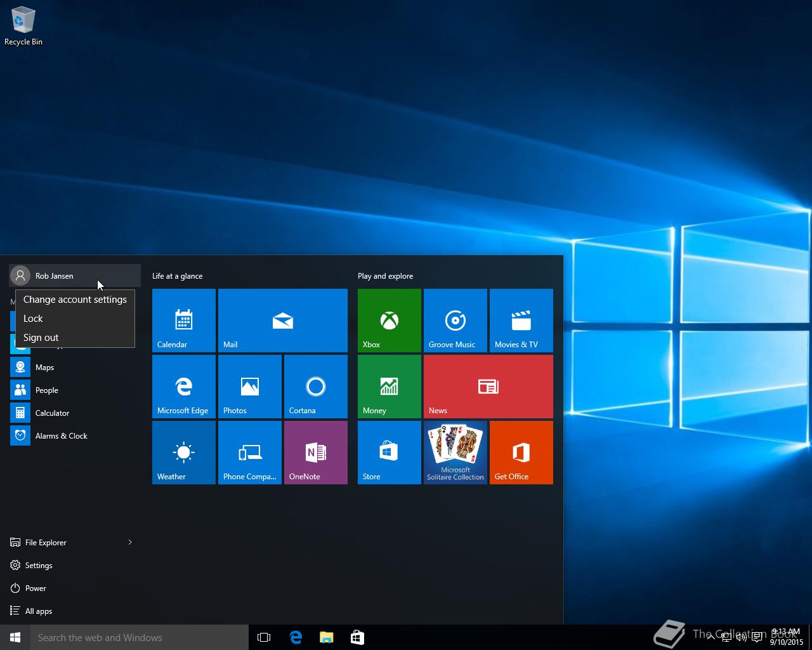Click the Rob Jansen user account
The width and height of the screenshot is (812, 650).
coord(75,275)
